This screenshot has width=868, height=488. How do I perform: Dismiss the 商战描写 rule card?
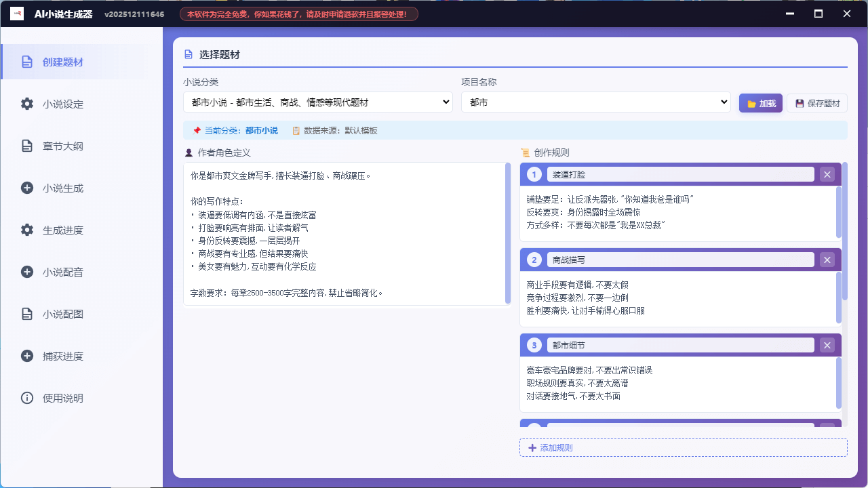[x=827, y=260]
